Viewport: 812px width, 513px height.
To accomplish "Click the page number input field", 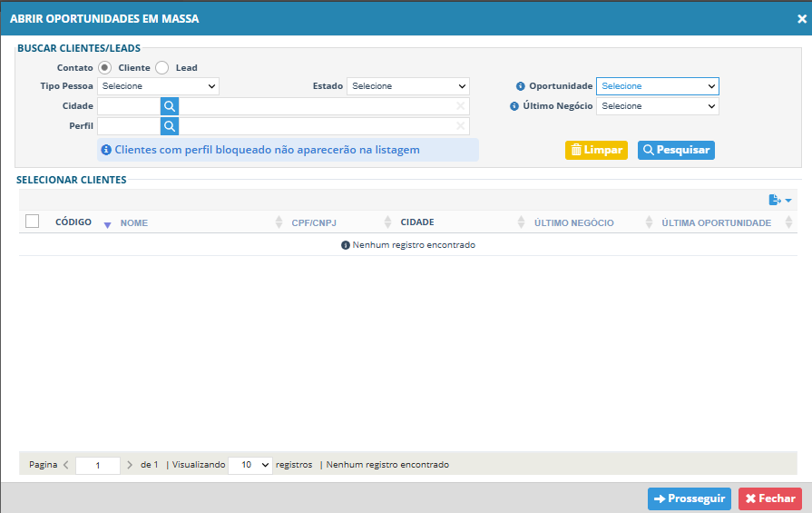I will click(98, 465).
